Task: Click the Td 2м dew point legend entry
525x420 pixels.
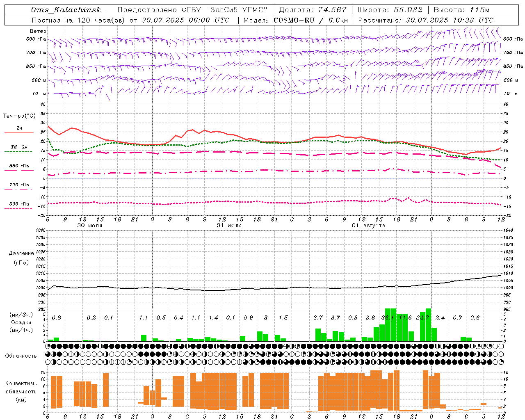Action: 19,147
